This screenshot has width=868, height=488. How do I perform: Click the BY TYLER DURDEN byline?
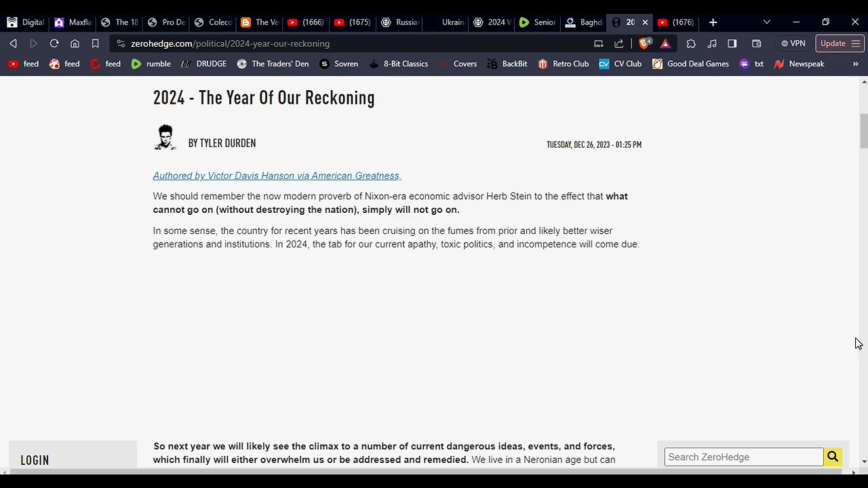click(222, 143)
